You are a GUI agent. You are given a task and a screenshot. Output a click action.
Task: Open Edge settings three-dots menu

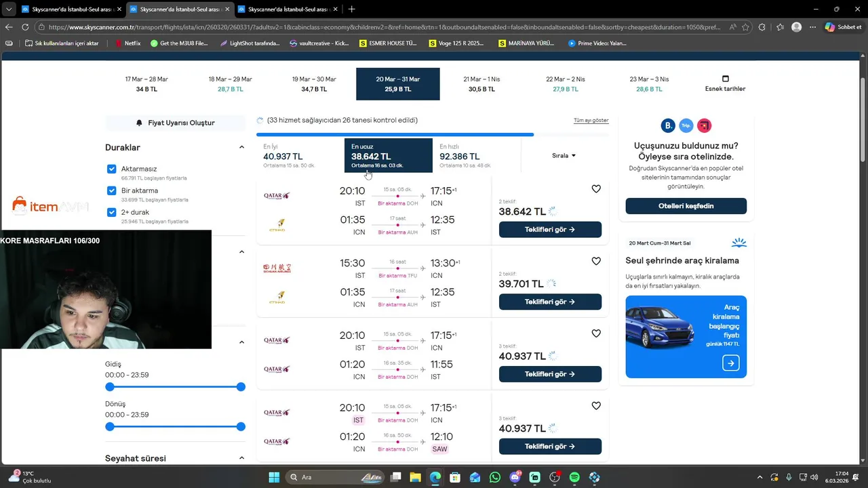(812, 27)
